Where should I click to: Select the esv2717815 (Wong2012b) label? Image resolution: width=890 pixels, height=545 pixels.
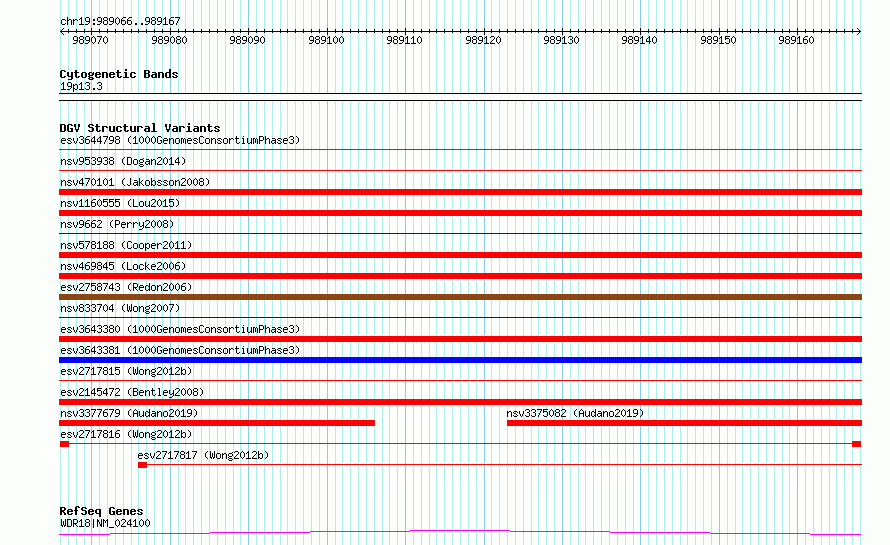tap(126, 371)
